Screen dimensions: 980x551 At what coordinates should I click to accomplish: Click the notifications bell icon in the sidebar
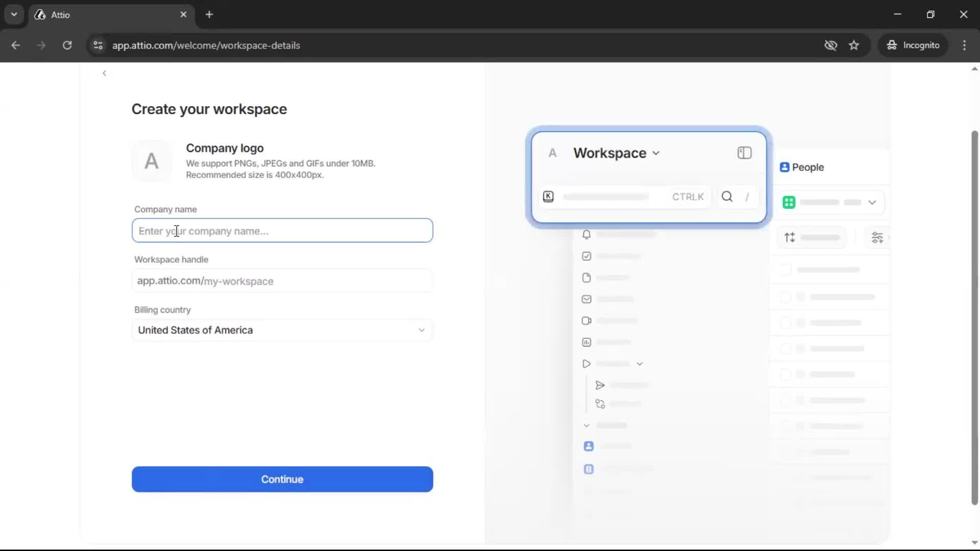coord(586,235)
